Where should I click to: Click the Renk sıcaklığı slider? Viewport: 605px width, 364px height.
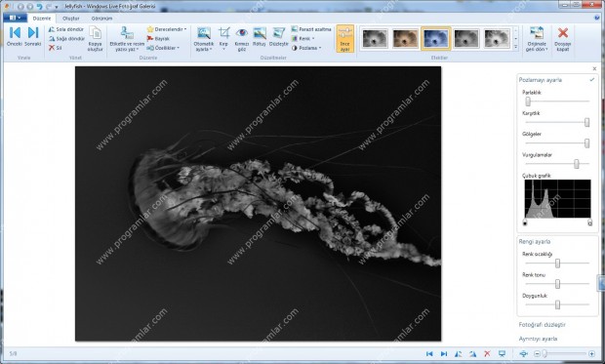coord(557,263)
